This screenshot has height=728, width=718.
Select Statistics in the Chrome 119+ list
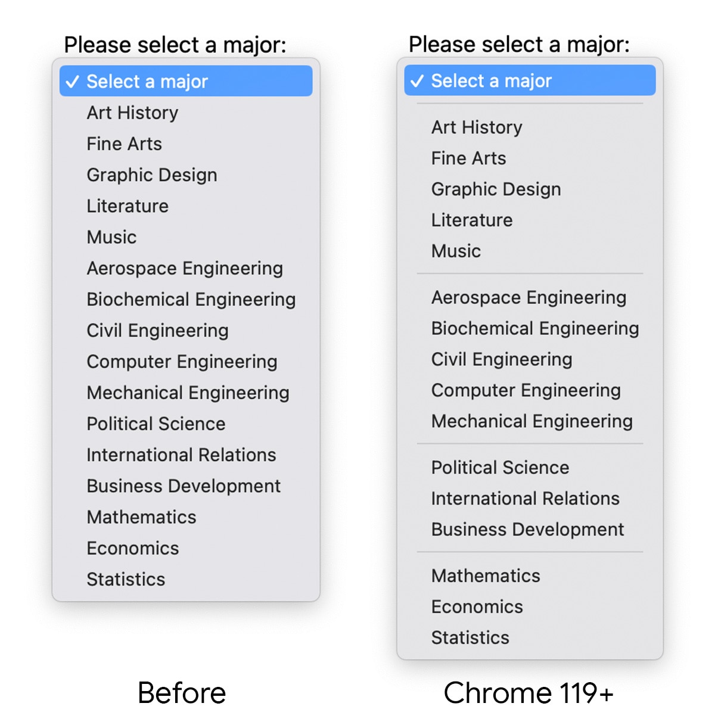(x=470, y=637)
